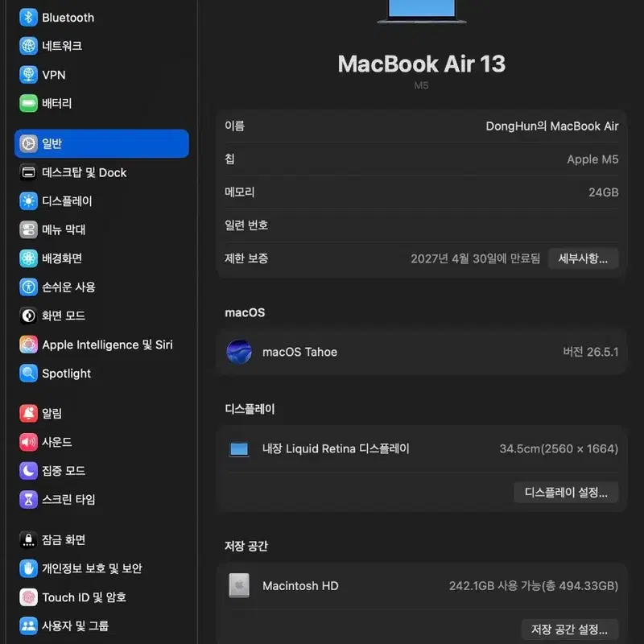Click the MacBook illustration thumbnail
Image resolution: width=644 pixels, height=644 pixels.
[422, 12]
